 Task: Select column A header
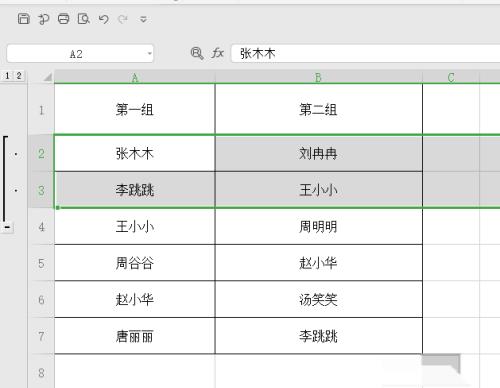[135, 78]
